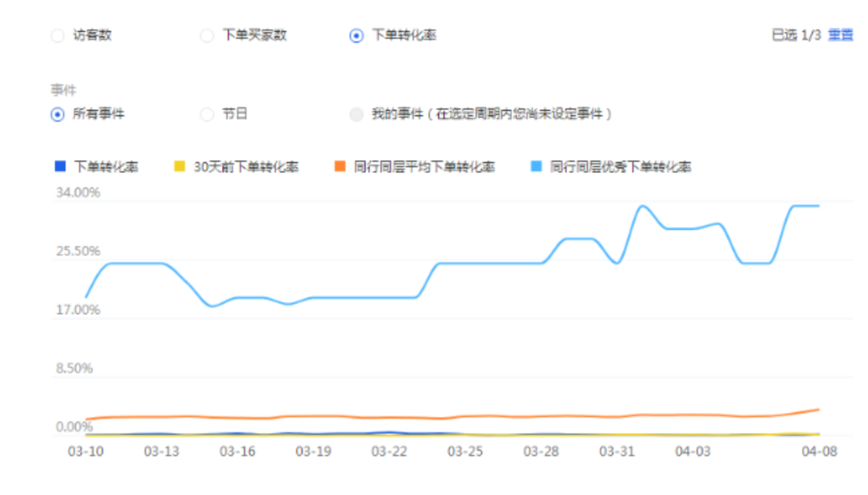
Task: Click the 重置 reset link
Action: (841, 35)
